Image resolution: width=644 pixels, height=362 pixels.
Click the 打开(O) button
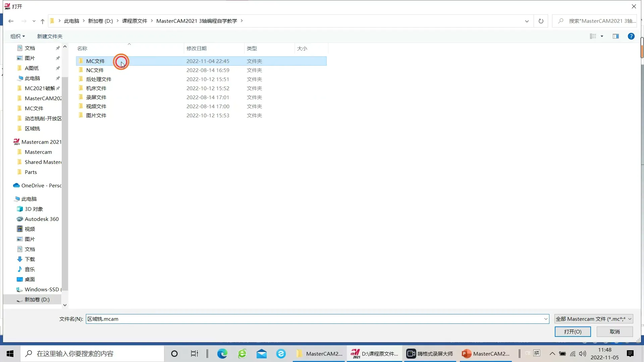(573, 331)
